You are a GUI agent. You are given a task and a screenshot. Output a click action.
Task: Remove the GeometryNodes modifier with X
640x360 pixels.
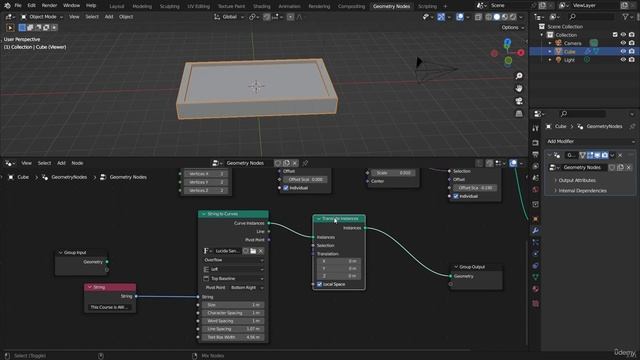click(620, 155)
